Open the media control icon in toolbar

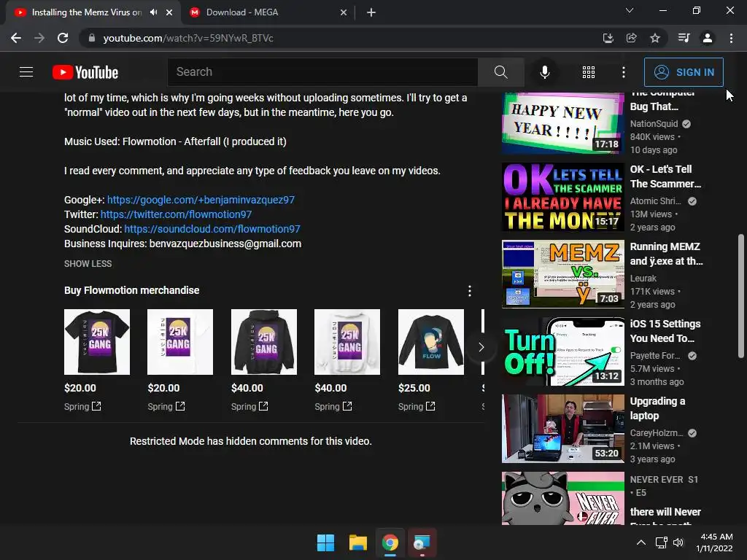(684, 38)
